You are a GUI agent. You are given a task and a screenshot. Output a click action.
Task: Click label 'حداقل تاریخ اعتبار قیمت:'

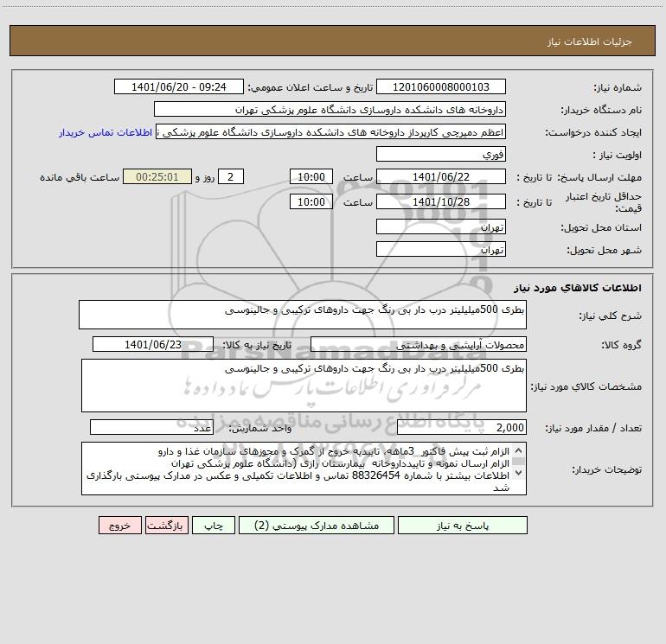pyautogui.click(x=604, y=202)
